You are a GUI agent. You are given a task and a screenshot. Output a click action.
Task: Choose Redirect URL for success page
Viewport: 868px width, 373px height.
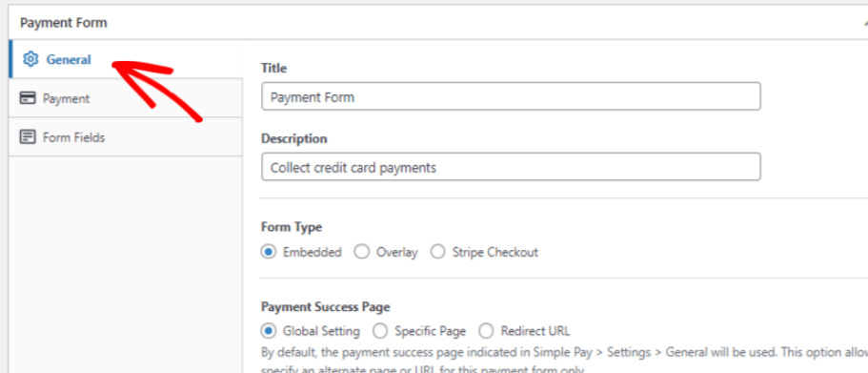click(486, 331)
